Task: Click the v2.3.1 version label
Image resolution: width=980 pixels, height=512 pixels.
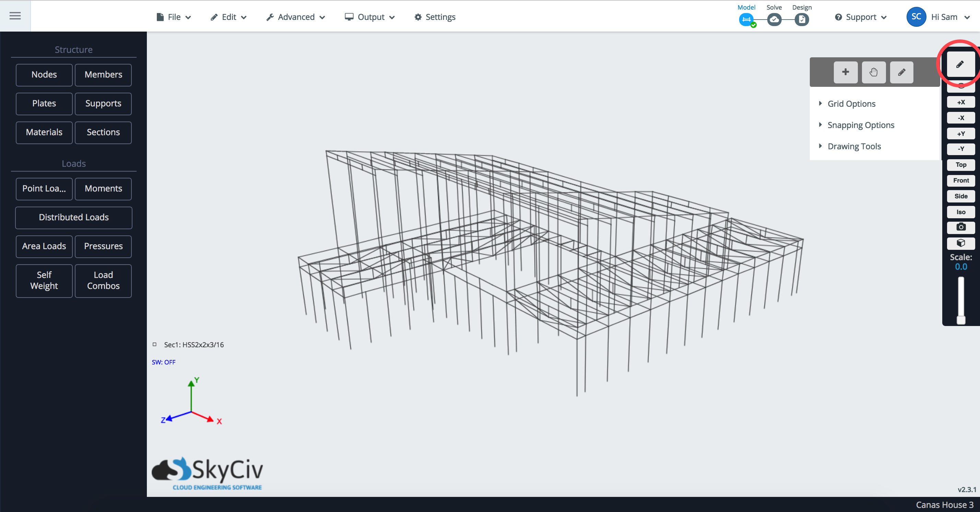Action: coord(967,490)
